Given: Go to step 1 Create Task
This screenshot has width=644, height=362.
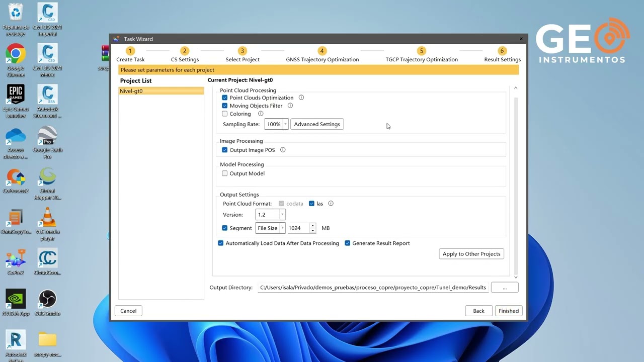Looking at the screenshot, I should (130, 55).
